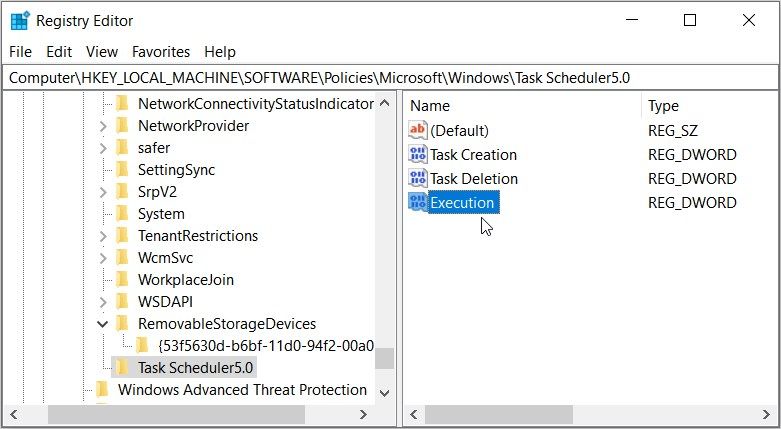This screenshot has width=781, height=429.
Task: Sort values by the Name column header
Action: coord(430,105)
